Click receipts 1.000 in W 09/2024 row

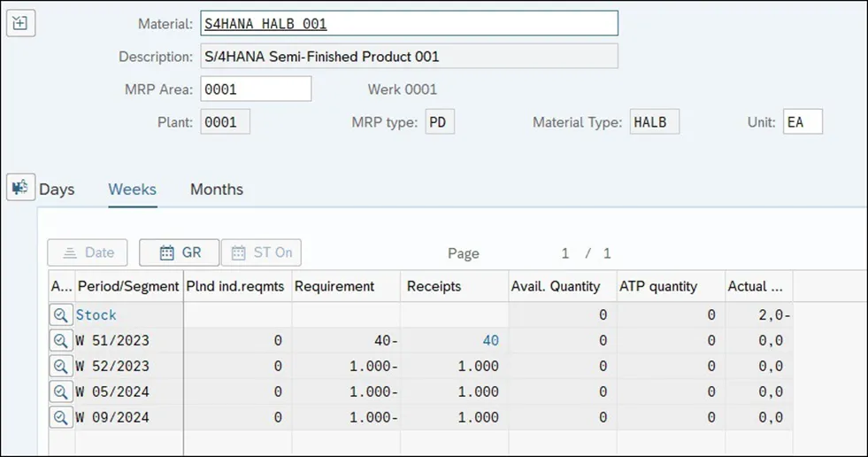(479, 417)
